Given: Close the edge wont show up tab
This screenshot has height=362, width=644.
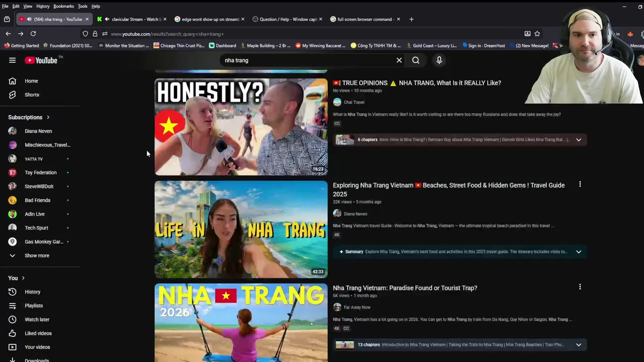Looking at the screenshot, I should tap(243, 19).
